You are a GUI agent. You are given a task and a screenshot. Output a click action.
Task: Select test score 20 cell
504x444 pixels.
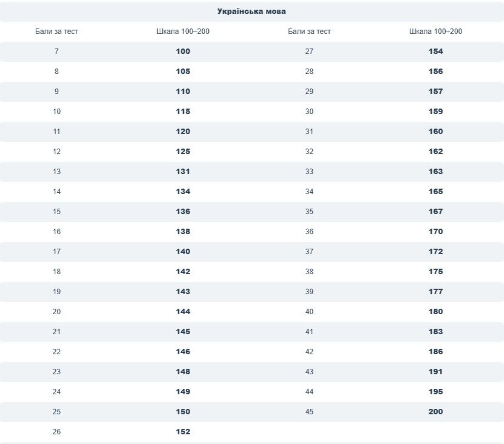[56, 312]
